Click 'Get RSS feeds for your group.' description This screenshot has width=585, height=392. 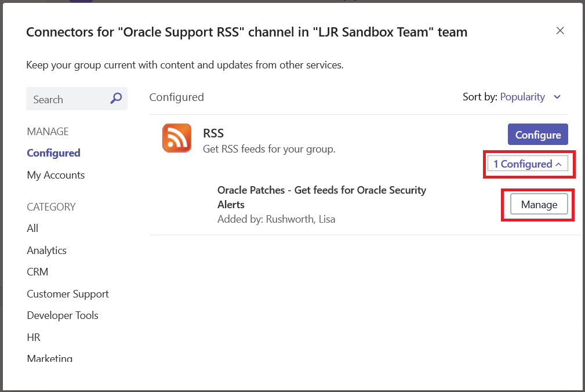(270, 149)
